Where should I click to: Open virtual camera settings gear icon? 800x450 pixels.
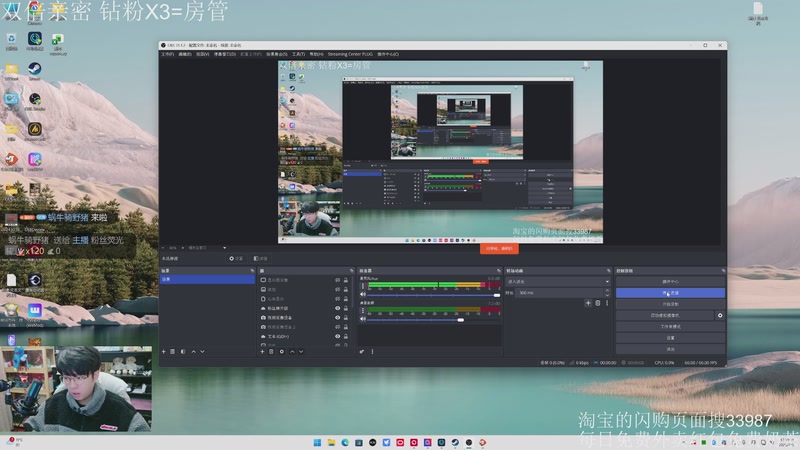coord(720,315)
